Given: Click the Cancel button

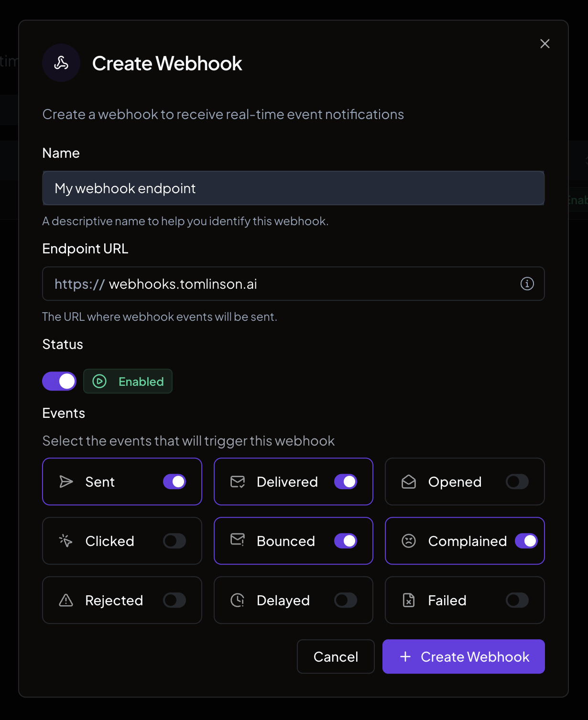Looking at the screenshot, I should 336,656.
